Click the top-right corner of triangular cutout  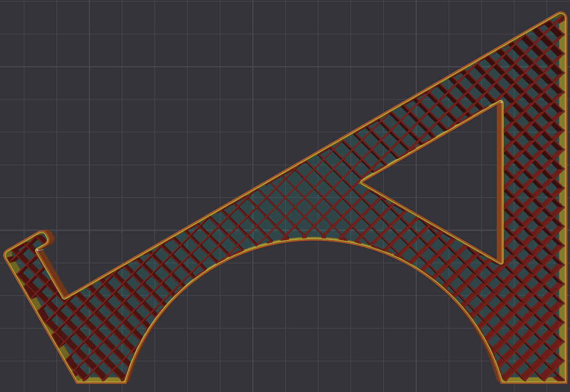(x=501, y=102)
